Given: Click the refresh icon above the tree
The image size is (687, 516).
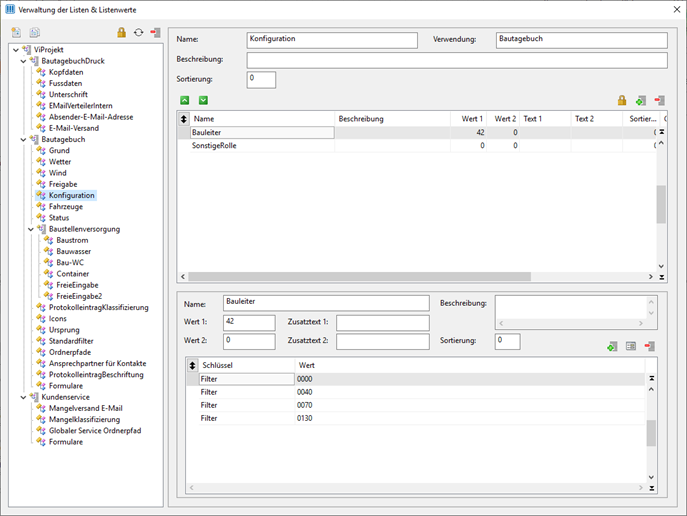Looking at the screenshot, I should (x=138, y=32).
